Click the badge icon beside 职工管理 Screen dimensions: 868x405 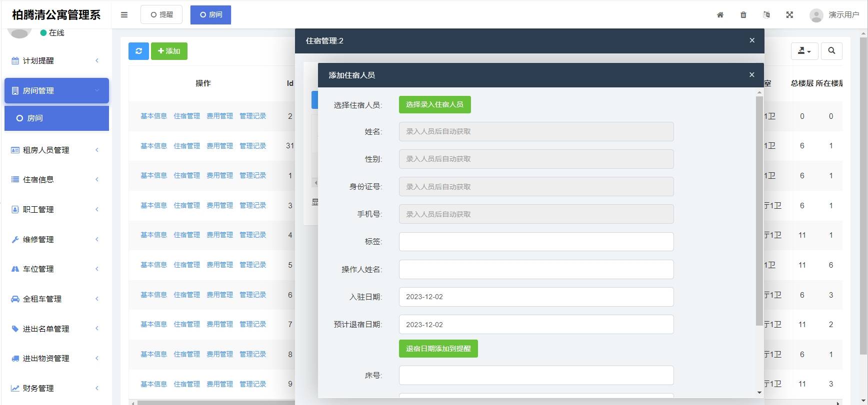click(x=15, y=209)
